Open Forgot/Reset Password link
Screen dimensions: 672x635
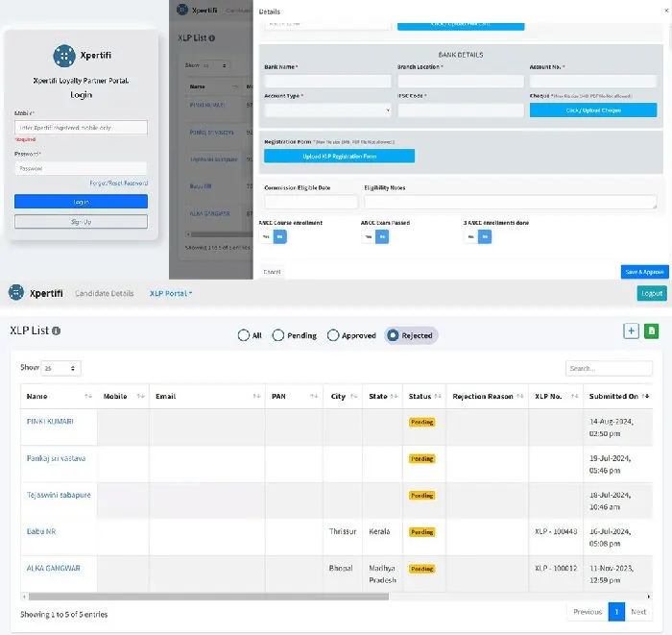119,183
